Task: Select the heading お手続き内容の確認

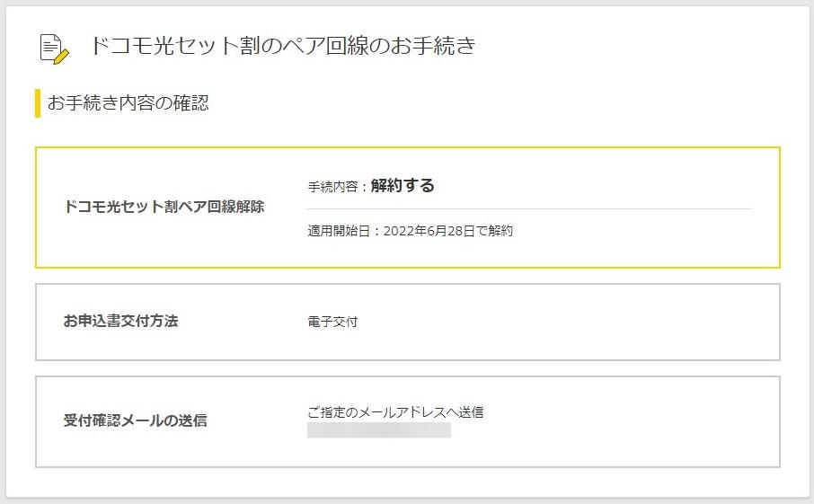Action: (128, 102)
